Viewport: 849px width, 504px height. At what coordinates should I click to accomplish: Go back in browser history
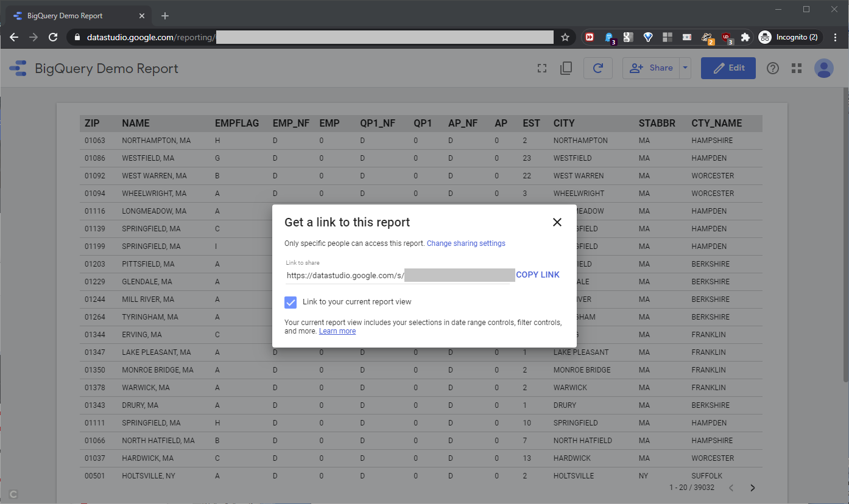click(x=14, y=37)
